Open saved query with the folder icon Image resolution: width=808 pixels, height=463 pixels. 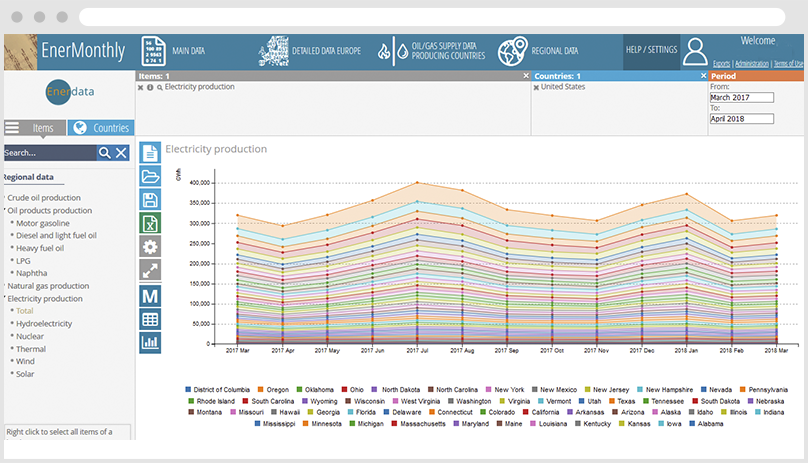pyautogui.click(x=150, y=177)
